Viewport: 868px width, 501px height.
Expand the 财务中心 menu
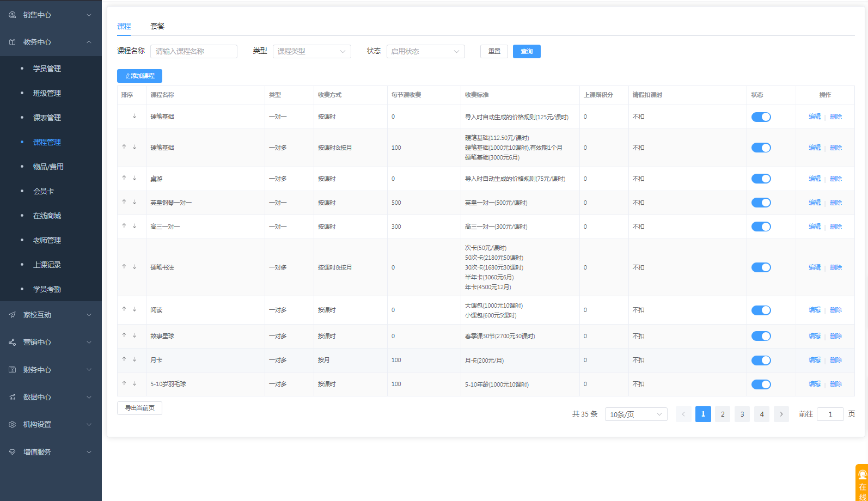coord(89,370)
